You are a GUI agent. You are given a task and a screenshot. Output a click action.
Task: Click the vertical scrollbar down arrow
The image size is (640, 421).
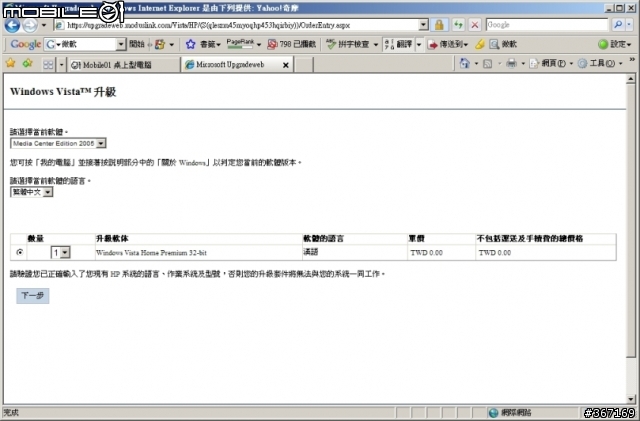(631, 399)
